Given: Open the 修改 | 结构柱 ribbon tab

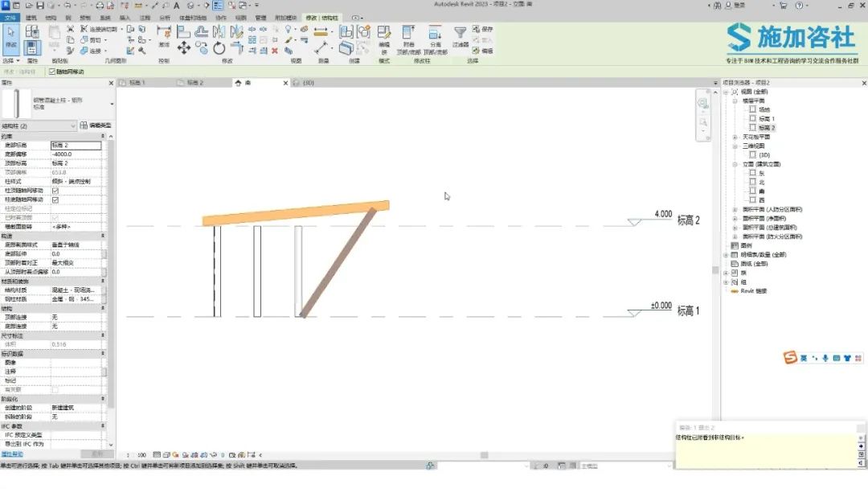Looking at the screenshot, I should click(x=321, y=18).
